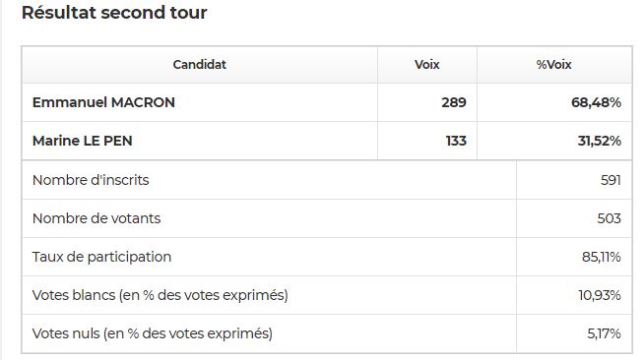
Task: Click the voters count value 503
Action: 610,218
